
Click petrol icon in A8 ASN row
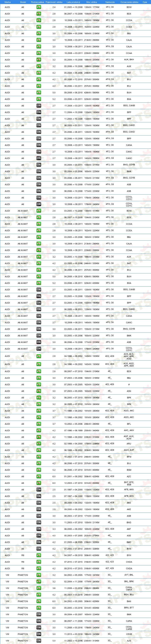click(x=39, y=391)
